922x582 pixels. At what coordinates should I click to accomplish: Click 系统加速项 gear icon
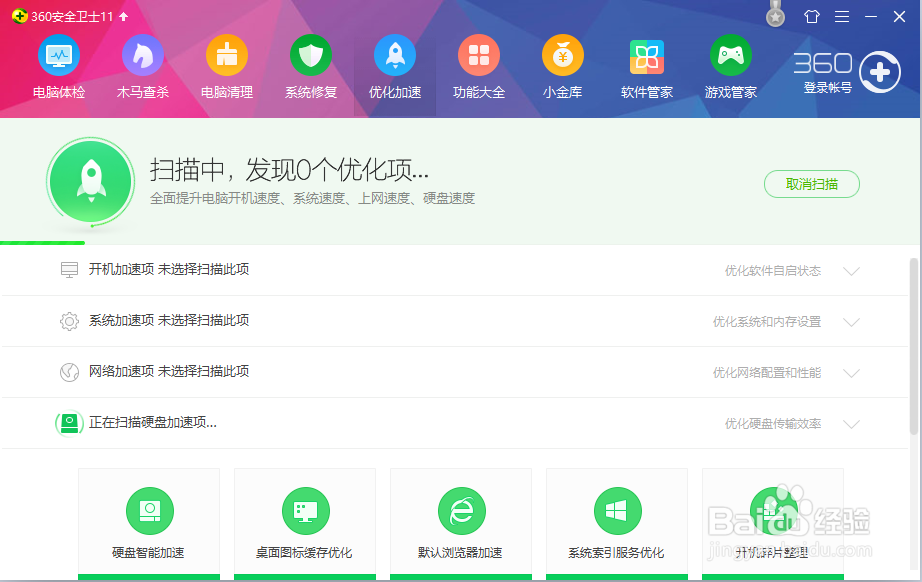69,321
